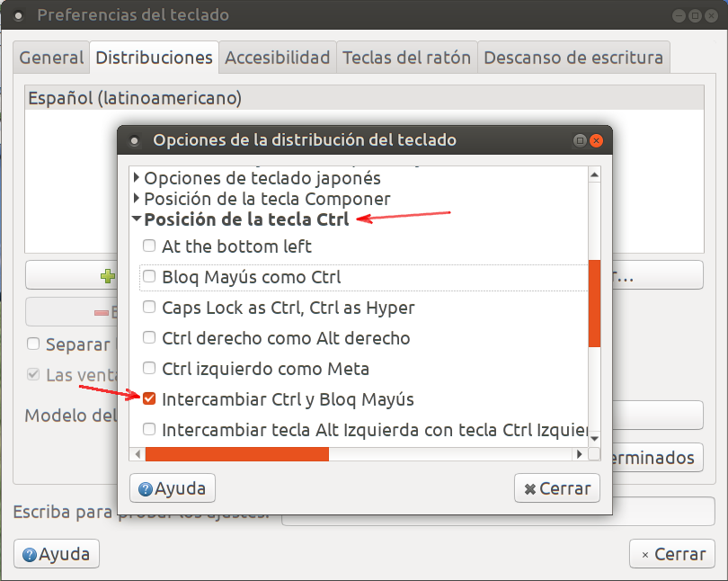Close the keyboard layout options dialog with Cerrar
Image resolution: width=728 pixels, height=581 pixels.
point(557,488)
